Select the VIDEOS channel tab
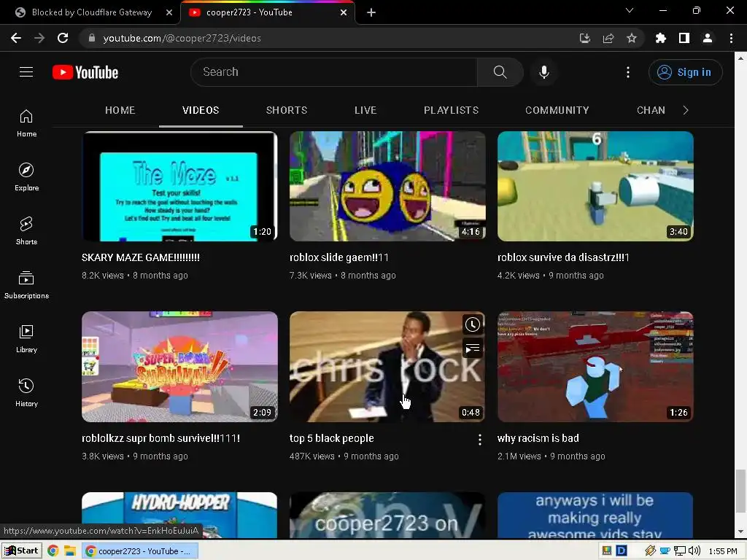The height and width of the screenshot is (560, 747). tap(201, 110)
